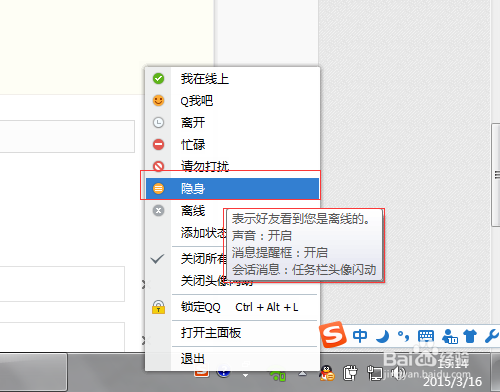Click the yellow padlock icon
The width and height of the screenshot is (500, 392).
pos(158,307)
